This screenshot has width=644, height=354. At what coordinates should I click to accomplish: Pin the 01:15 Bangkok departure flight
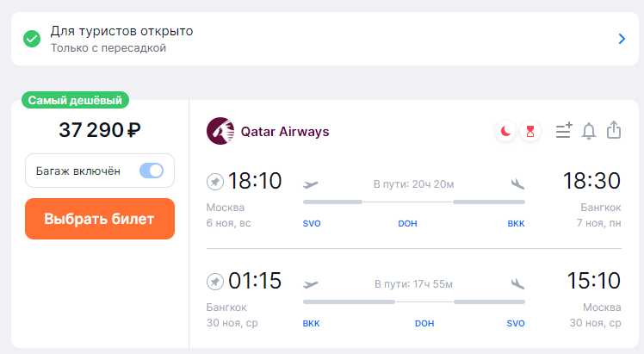[x=214, y=282]
